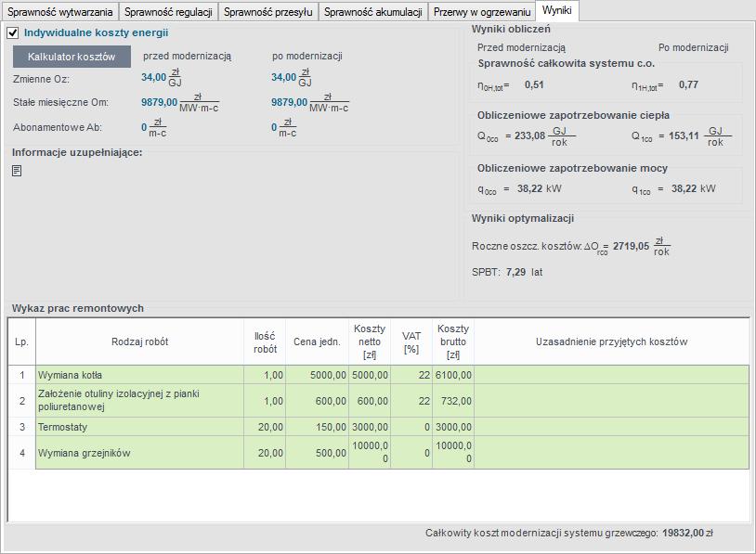Select unit price 5000,00 for Wymiana kotła
This screenshot has width=756, height=554.
pos(317,375)
